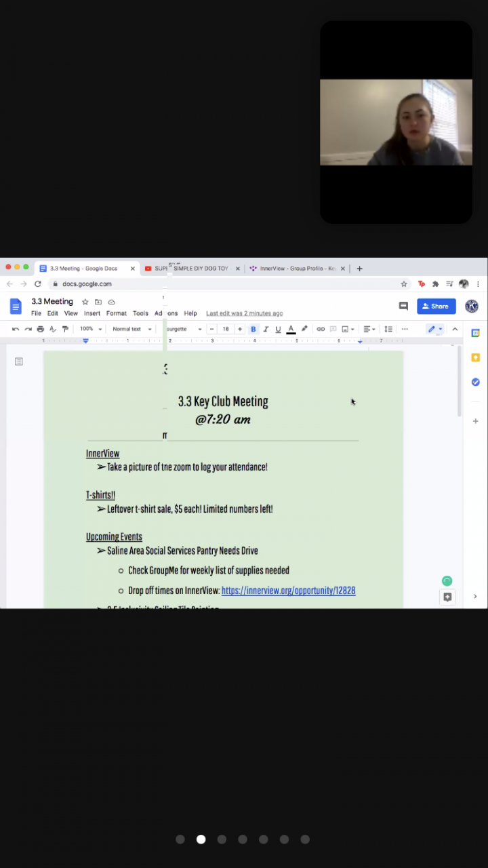This screenshot has width=488, height=868.
Task: Hide the menus with collapse arrow
Action: (455, 329)
